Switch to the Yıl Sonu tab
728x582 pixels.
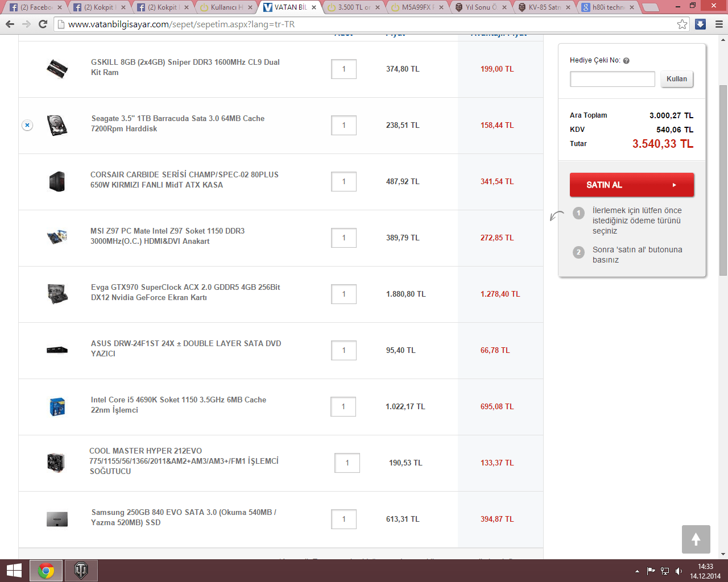[x=480, y=7]
